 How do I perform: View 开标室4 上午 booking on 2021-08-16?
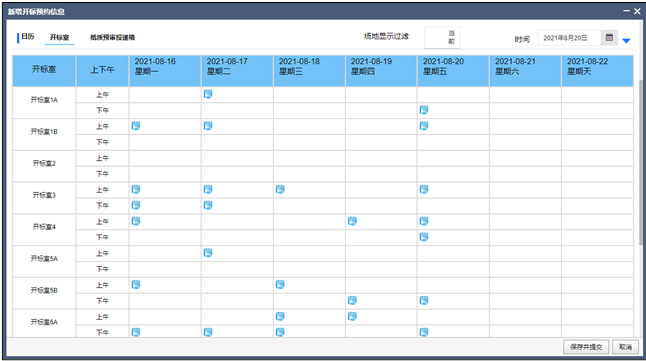click(x=136, y=221)
